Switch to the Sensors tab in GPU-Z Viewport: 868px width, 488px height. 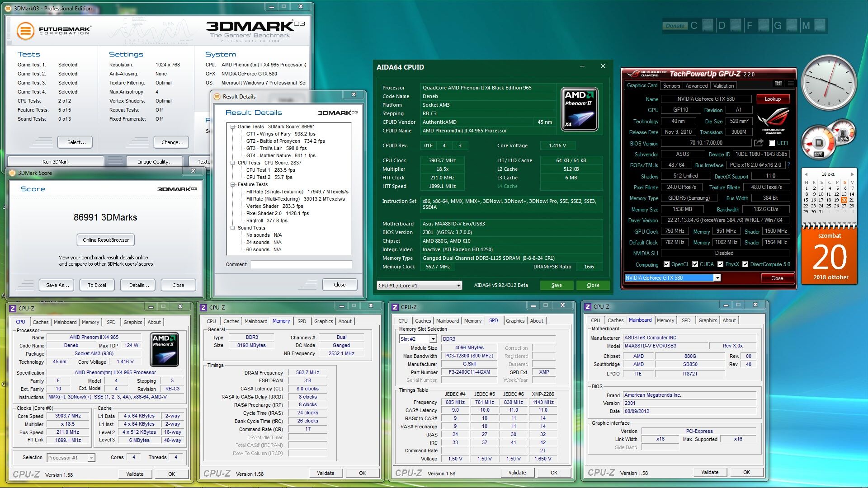[x=671, y=86]
